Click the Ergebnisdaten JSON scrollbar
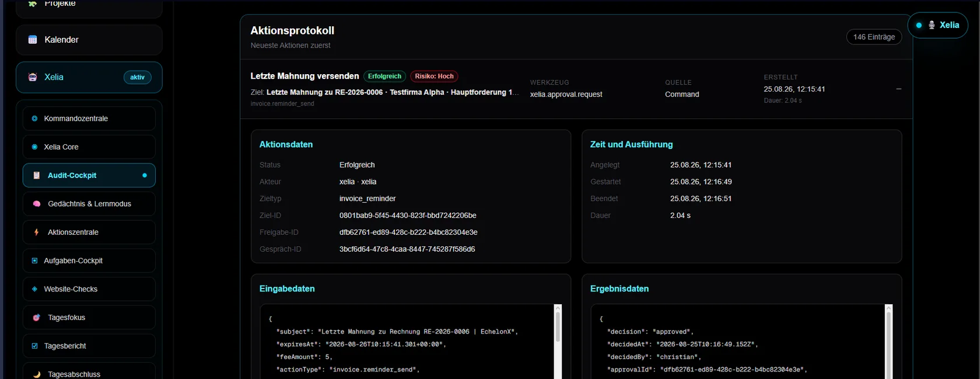This screenshot has width=980, height=379. (x=888, y=342)
